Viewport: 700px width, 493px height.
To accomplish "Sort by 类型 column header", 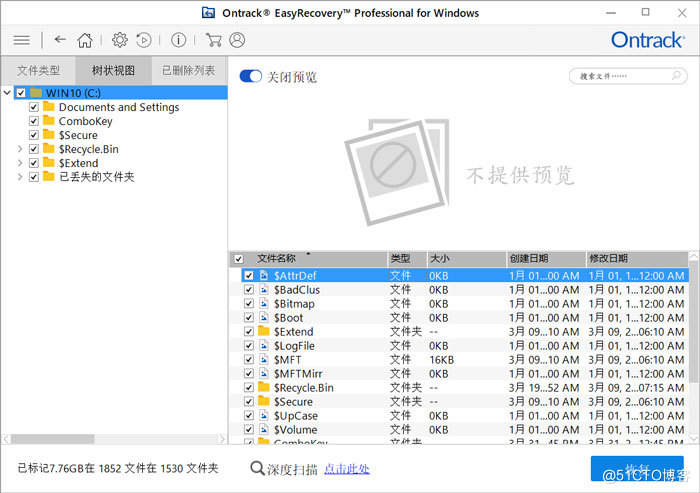I will [x=407, y=259].
